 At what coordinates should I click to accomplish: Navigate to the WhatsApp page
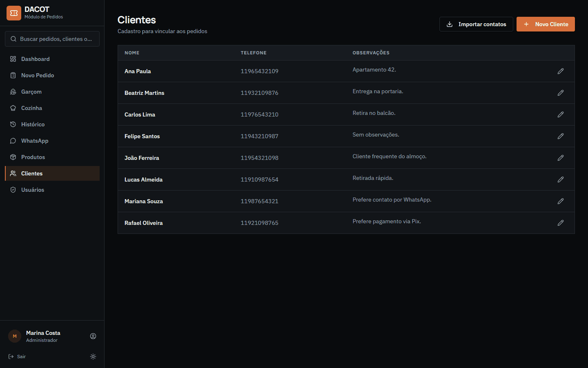point(52,141)
